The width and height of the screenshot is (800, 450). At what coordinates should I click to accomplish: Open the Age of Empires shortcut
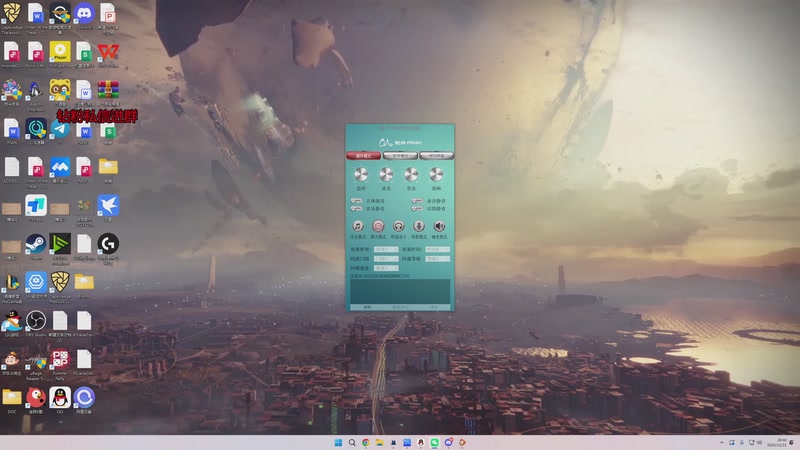click(x=36, y=92)
